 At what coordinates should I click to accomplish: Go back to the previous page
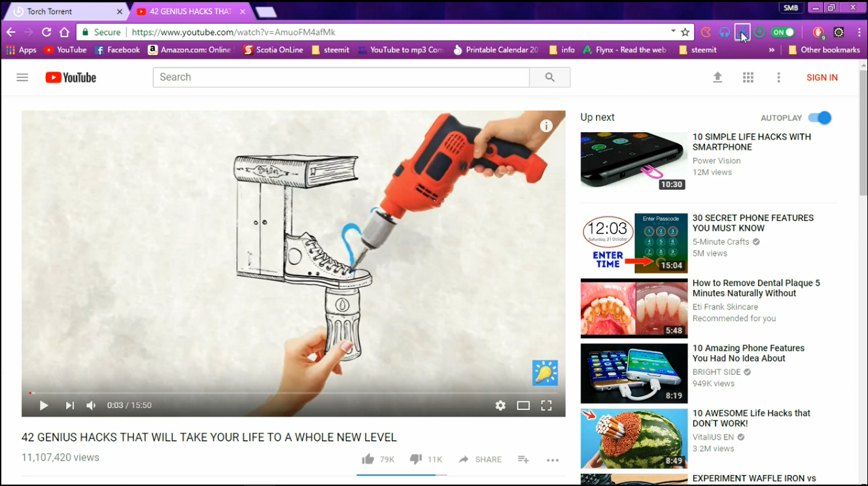click(x=10, y=32)
